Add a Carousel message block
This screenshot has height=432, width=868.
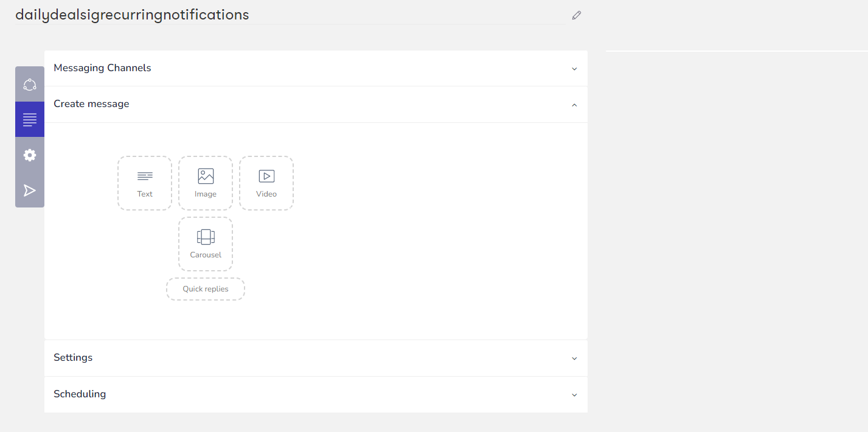(x=206, y=244)
